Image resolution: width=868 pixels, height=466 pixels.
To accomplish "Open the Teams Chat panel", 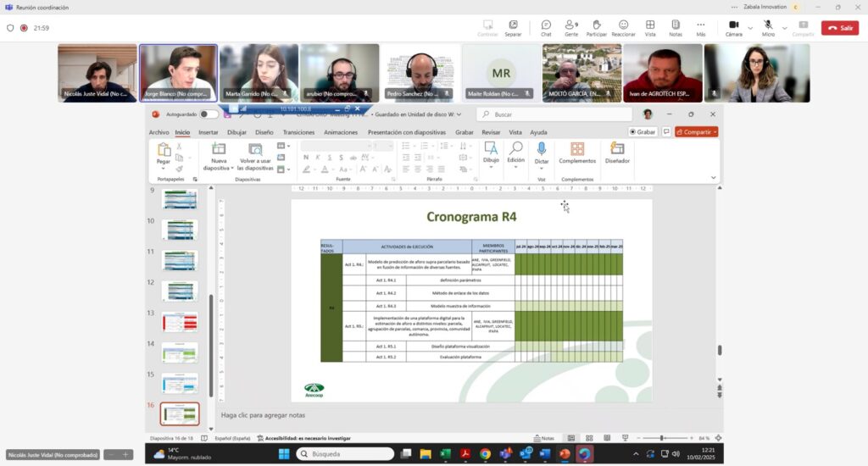I will click(546, 28).
